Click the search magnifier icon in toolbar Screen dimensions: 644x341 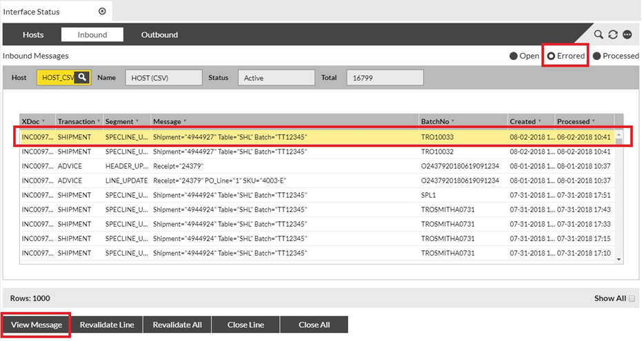[x=598, y=34]
